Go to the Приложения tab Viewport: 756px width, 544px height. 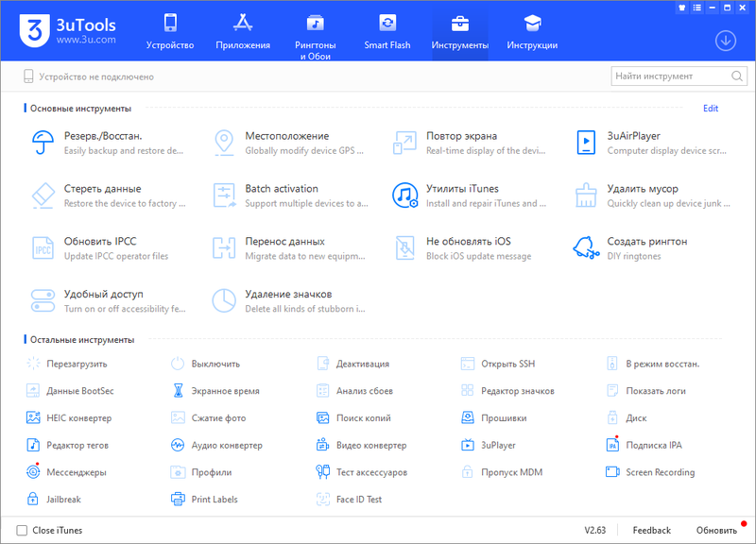242,31
